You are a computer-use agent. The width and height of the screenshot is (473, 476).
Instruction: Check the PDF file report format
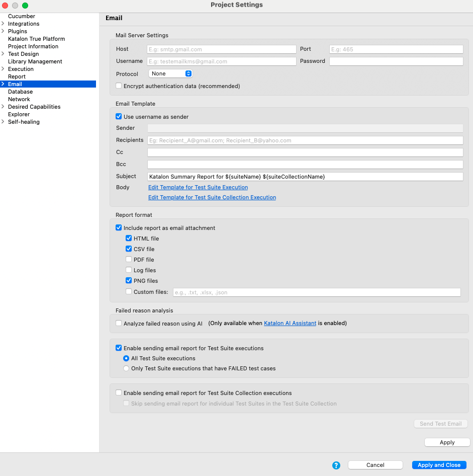click(128, 259)
